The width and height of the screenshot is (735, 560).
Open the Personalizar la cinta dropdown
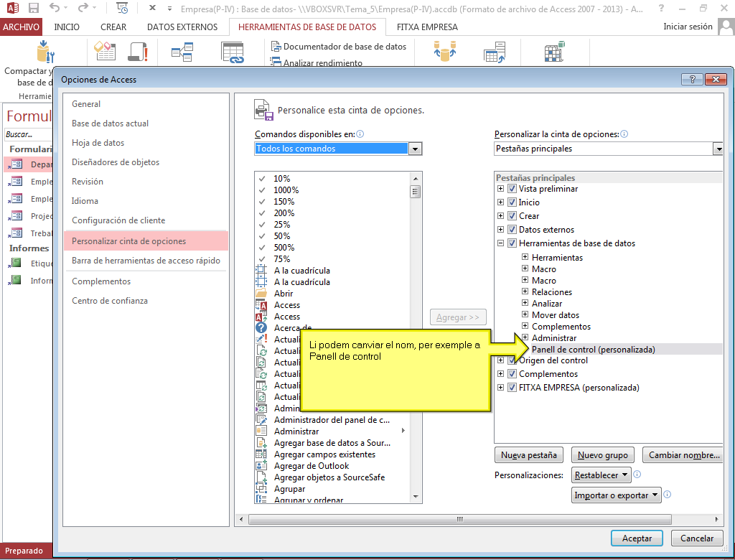click(718, 149)
